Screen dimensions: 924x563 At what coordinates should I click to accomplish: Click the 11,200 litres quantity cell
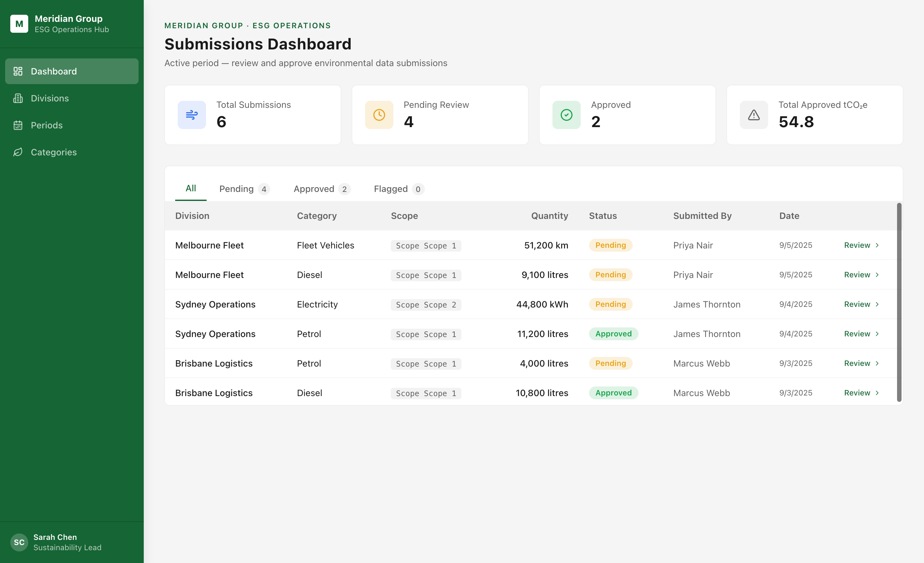click(x=543, y=334)
